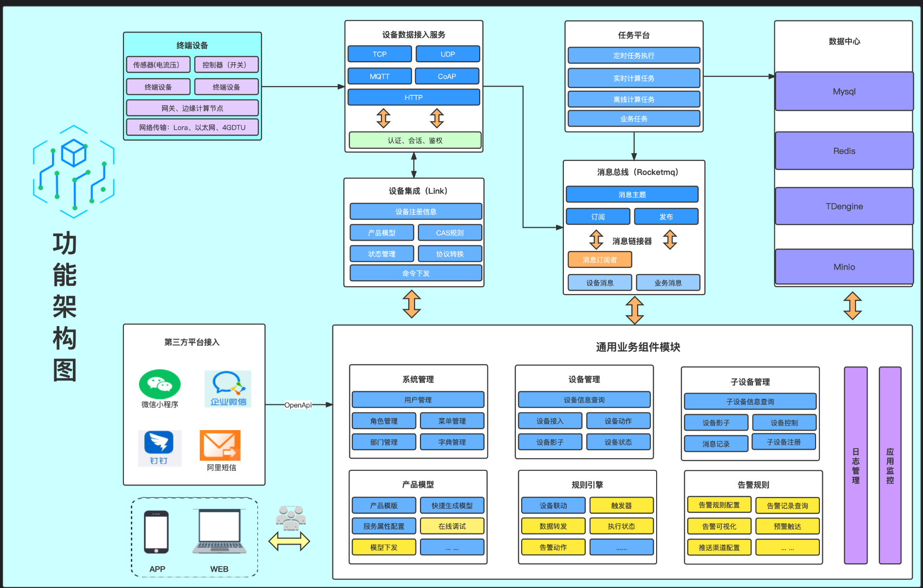Click the 企业微信 logo icon

coord(228,389)
